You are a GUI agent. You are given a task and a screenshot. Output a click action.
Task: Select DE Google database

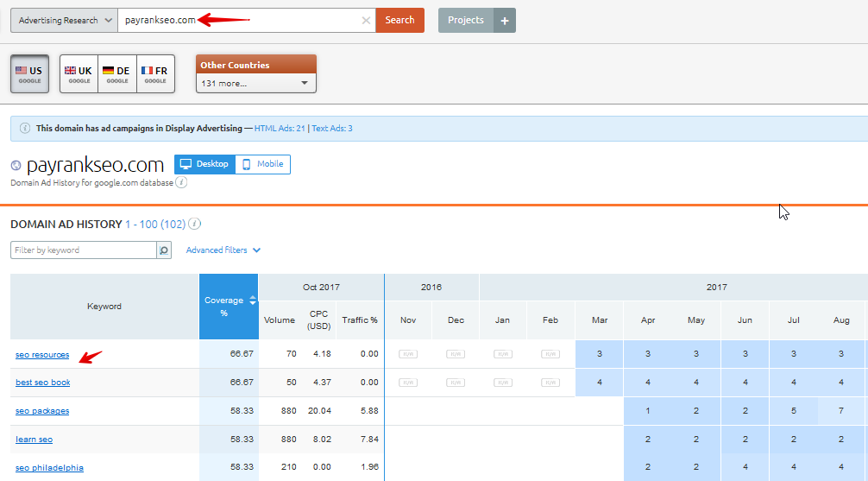(x=117, y=73)
